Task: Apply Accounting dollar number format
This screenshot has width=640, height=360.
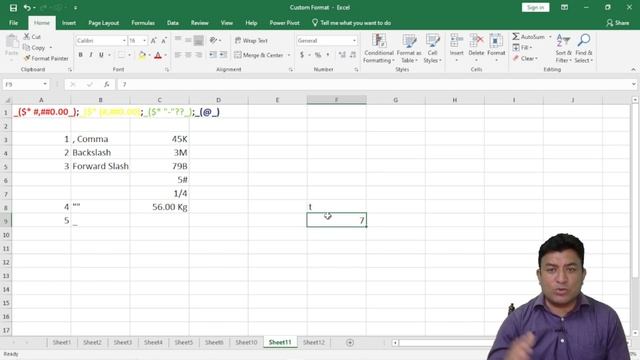Action: tap(302, 55)
